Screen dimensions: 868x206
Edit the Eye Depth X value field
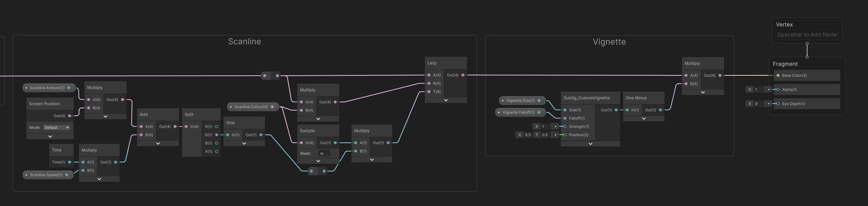coord(759,104)
